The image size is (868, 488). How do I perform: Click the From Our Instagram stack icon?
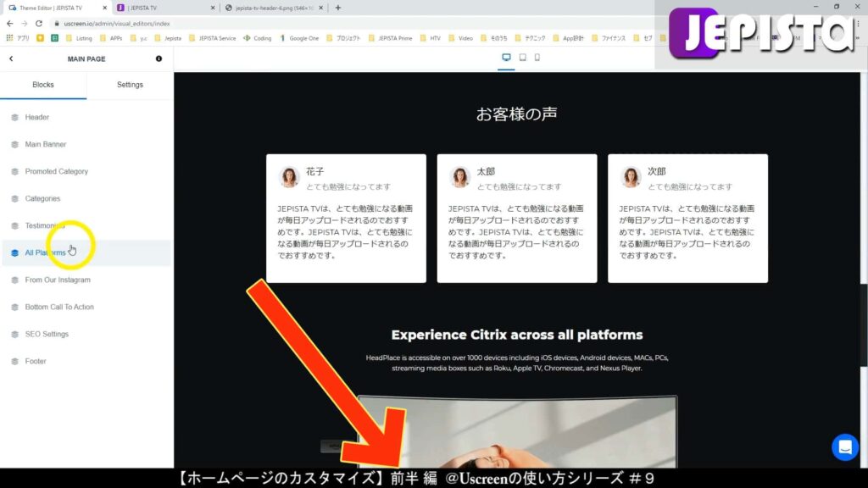point(15,280)
